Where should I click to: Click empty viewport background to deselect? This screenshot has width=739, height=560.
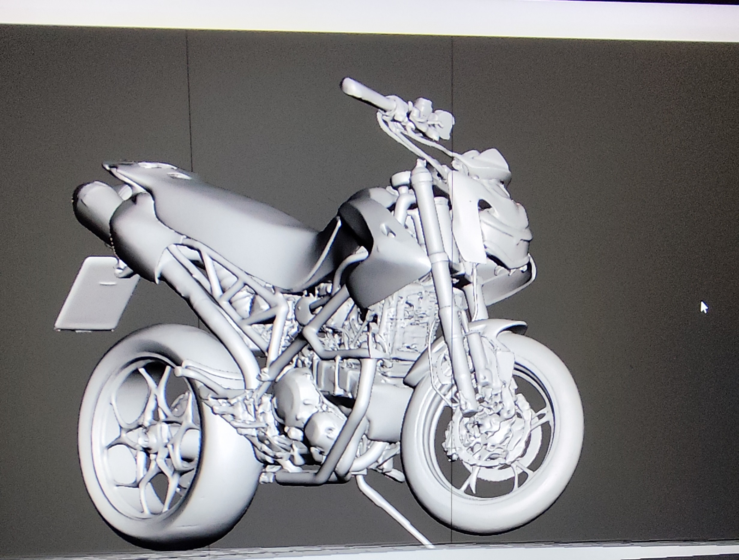(x=635, y=167)
